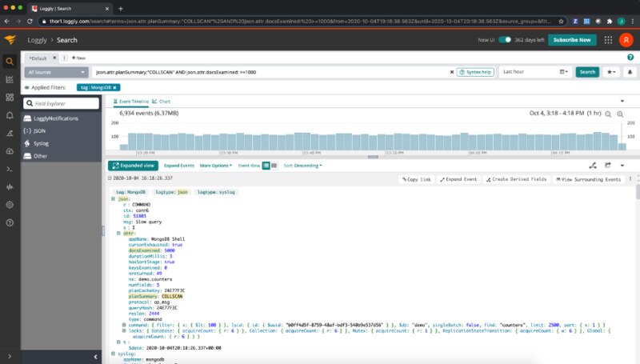This screenshot has width=640, height=364.
Task: Click the View Surrounding Events button
Action: 591,180
